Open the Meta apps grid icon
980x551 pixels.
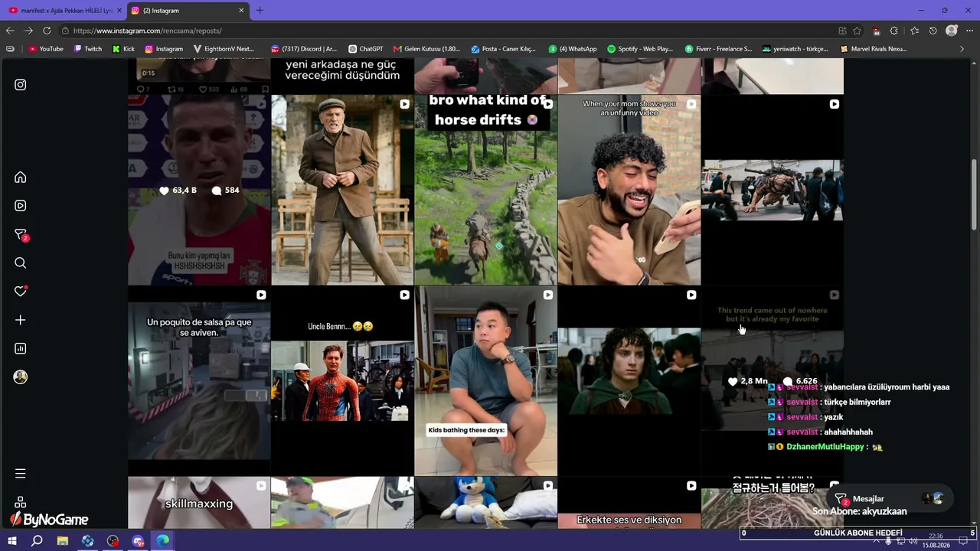coord(21,502)
